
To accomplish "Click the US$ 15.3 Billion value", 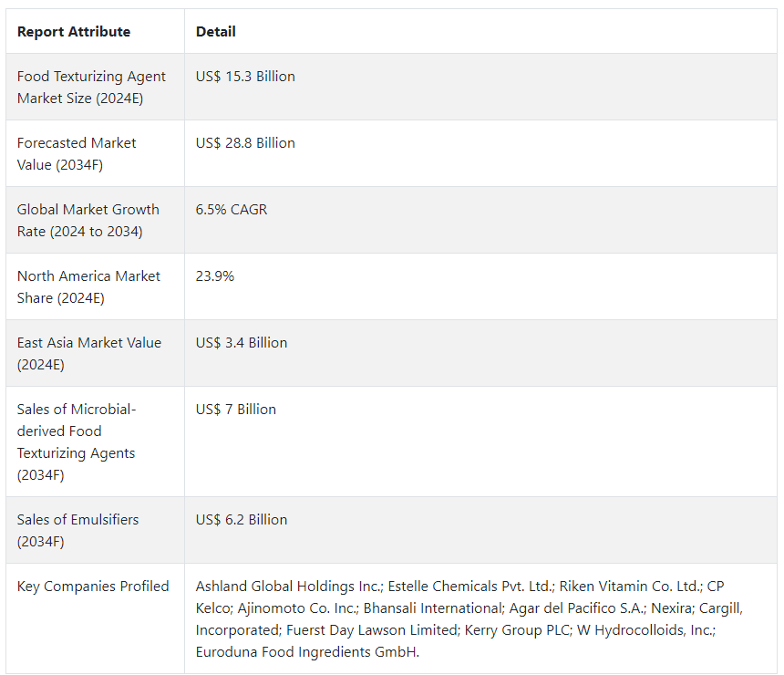I will [x=245, y=77].
